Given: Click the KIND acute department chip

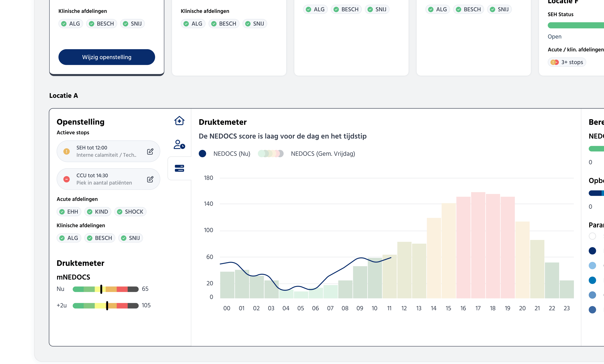Looking at the screenshot, I should [98, 212].
